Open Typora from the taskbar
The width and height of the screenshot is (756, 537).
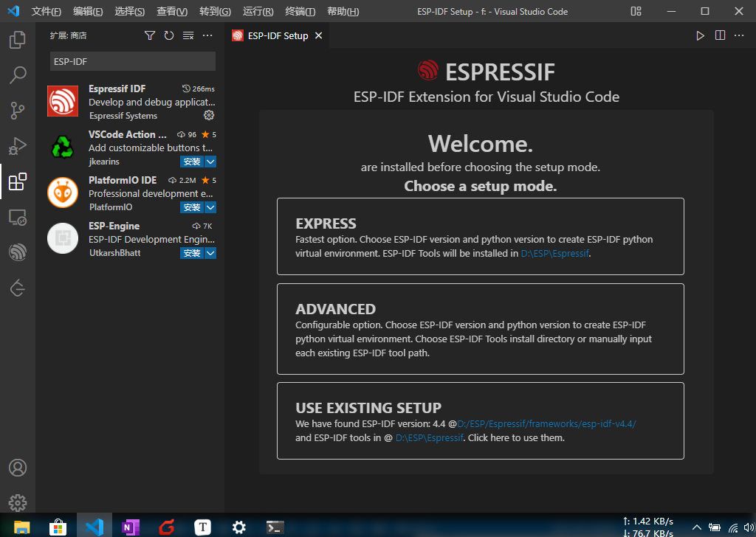202,527
